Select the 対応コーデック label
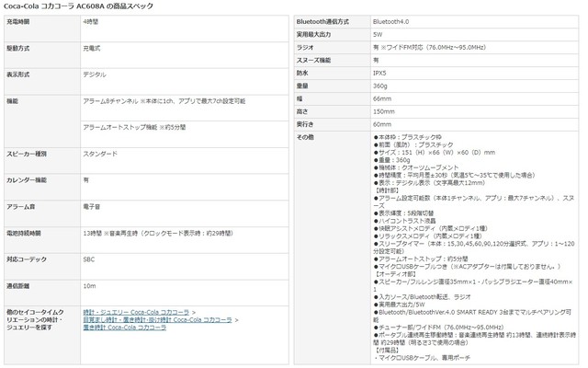588x368 pixels. pos(27,259)
